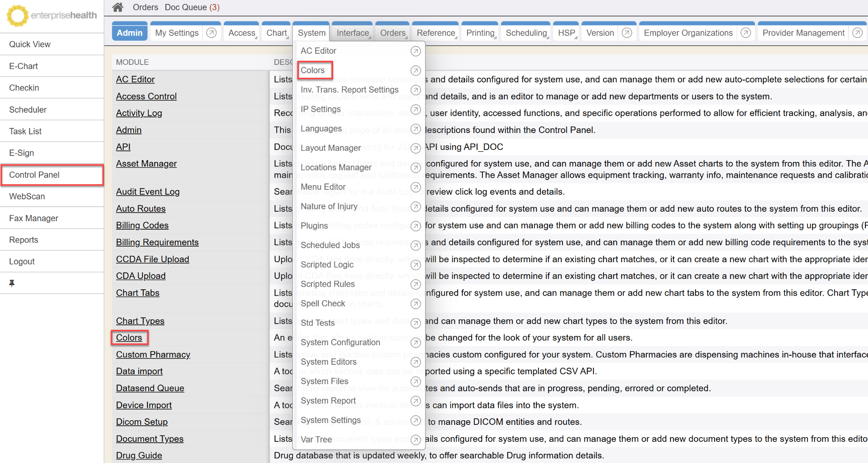Click the pop-out arrow icon beside Languages in the menu
Image resolution: width=868 pixels, height=463 pixels.
click(416, 129)
